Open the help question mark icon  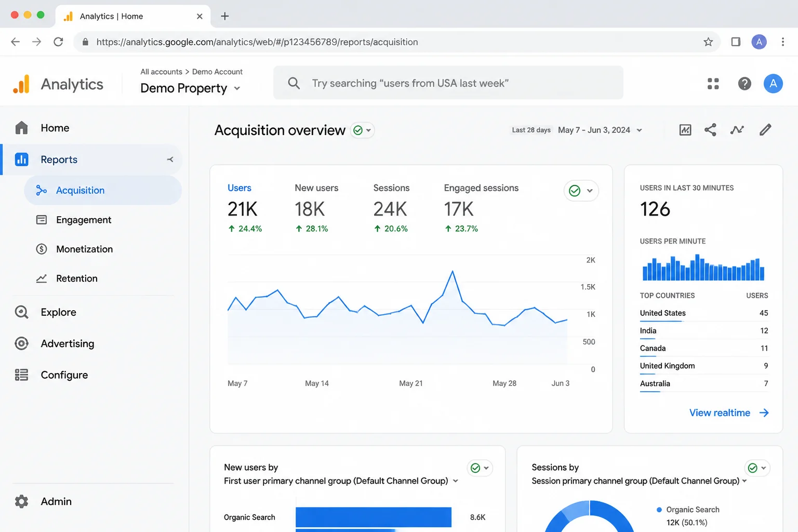744,84
